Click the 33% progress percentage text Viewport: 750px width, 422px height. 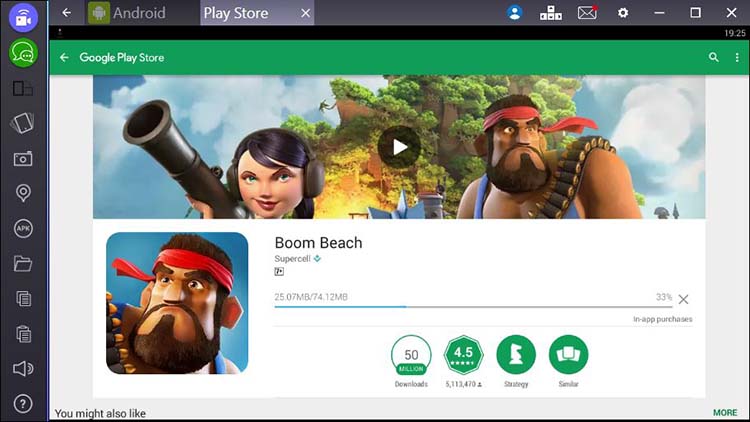[664, 297]
